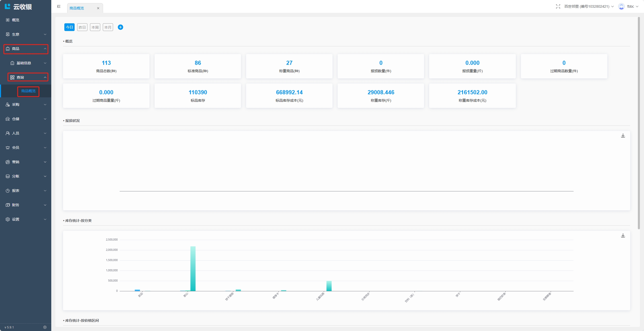
Task: Click the sidebar collapse menu icon
Action: tap(59, 6)
